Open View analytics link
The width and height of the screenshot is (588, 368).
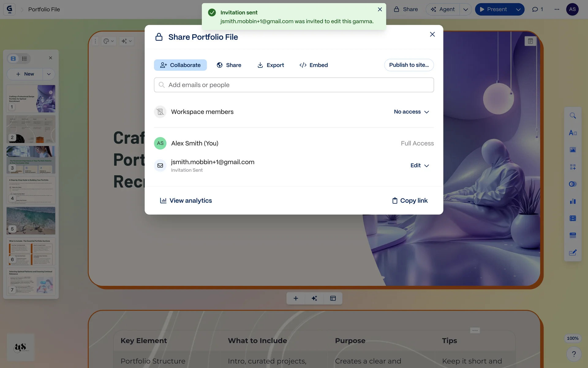(186, 201)
